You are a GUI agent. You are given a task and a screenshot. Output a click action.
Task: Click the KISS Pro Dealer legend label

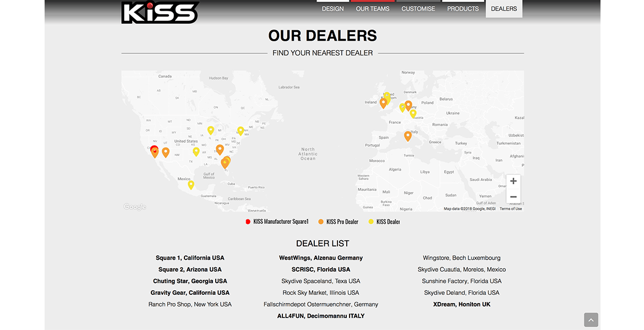[342, 222]
